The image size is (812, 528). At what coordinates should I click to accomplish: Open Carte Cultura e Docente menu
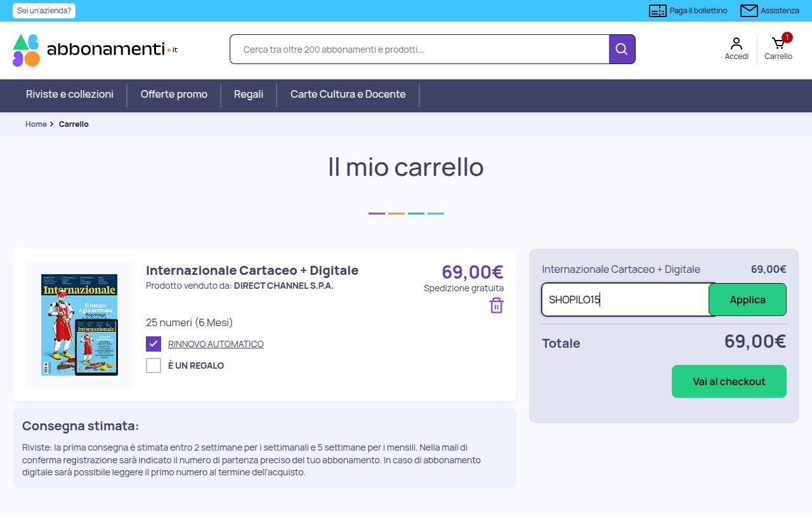pyautogui.click(x=348, y=95)
